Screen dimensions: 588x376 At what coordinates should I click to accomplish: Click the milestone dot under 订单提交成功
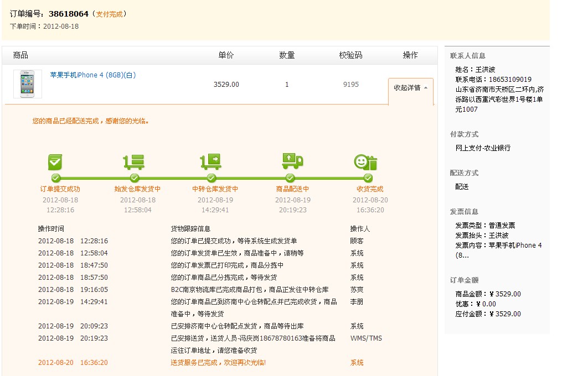click(55, 179)
